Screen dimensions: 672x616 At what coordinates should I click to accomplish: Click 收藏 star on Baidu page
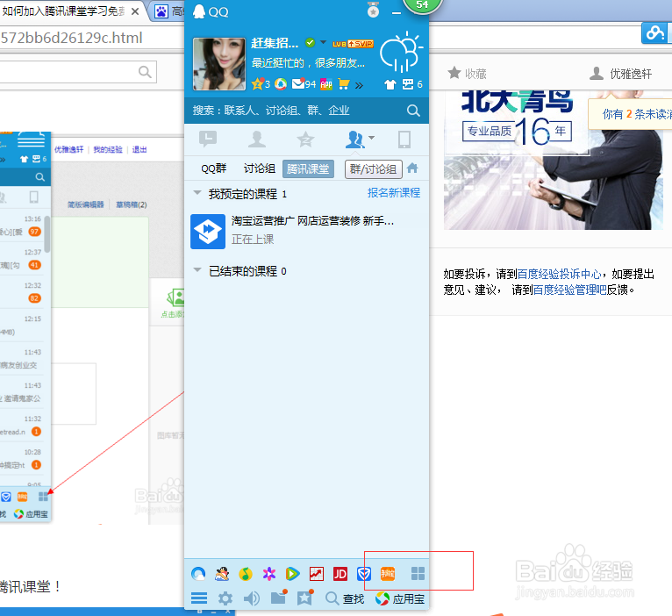click(x=467, y=74)
